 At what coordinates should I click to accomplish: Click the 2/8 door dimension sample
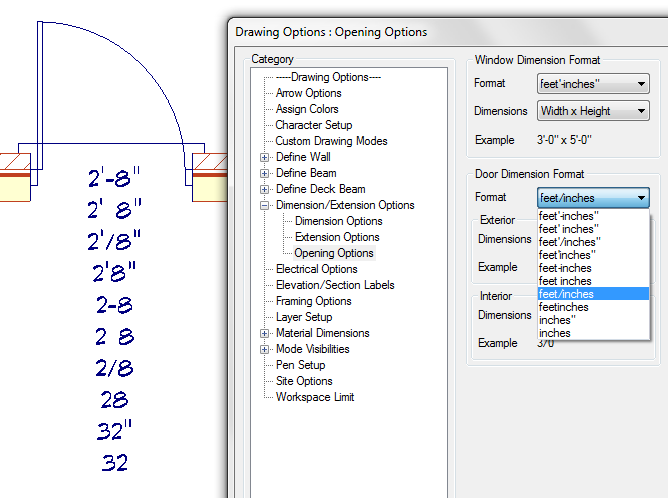114,368
